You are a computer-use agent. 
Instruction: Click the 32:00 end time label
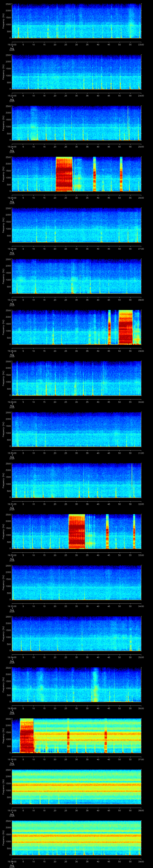[141, 504]
